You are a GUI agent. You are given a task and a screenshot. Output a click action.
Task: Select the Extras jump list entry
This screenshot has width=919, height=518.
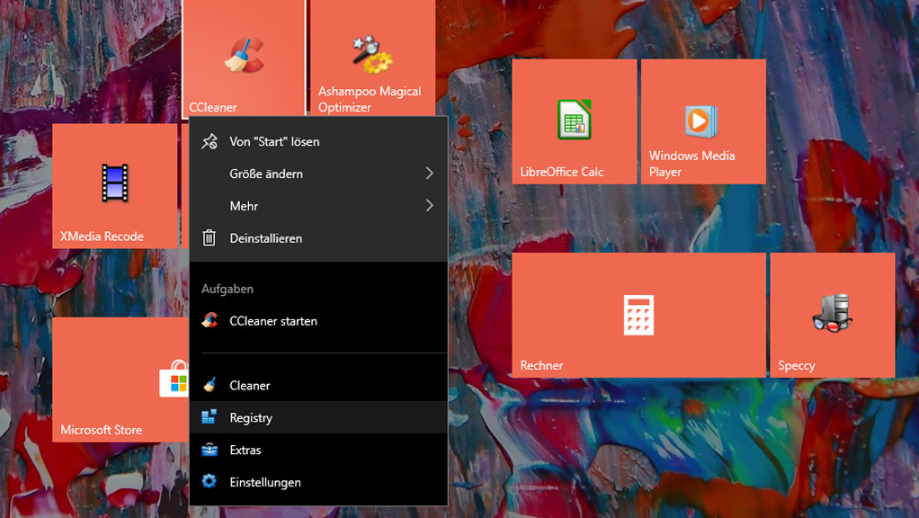tap(318, 449)
